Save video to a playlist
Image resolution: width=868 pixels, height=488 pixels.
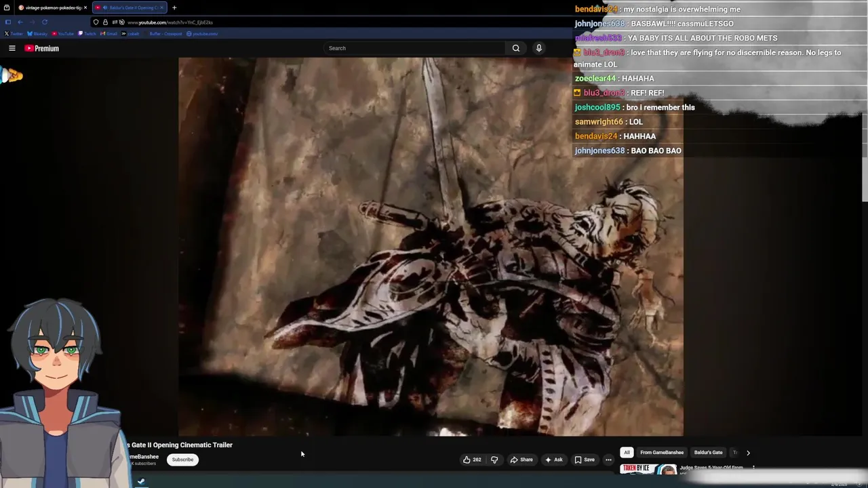(x=585, y=460)
